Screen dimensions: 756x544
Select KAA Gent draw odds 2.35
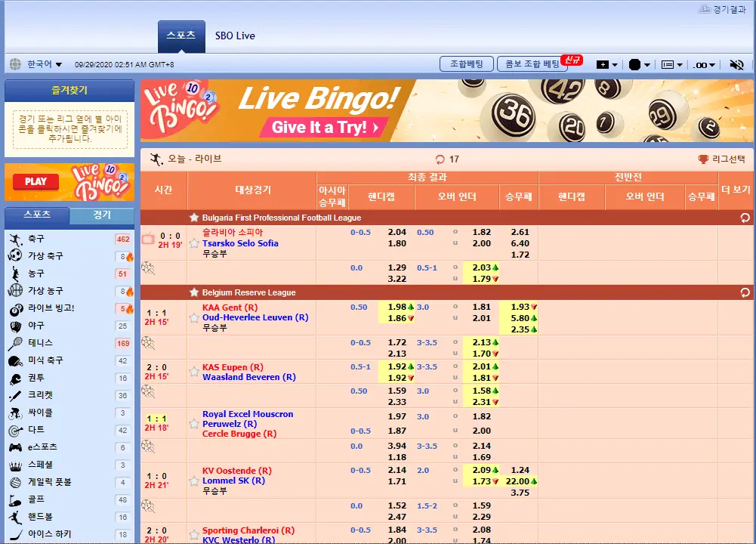[520, 330]
